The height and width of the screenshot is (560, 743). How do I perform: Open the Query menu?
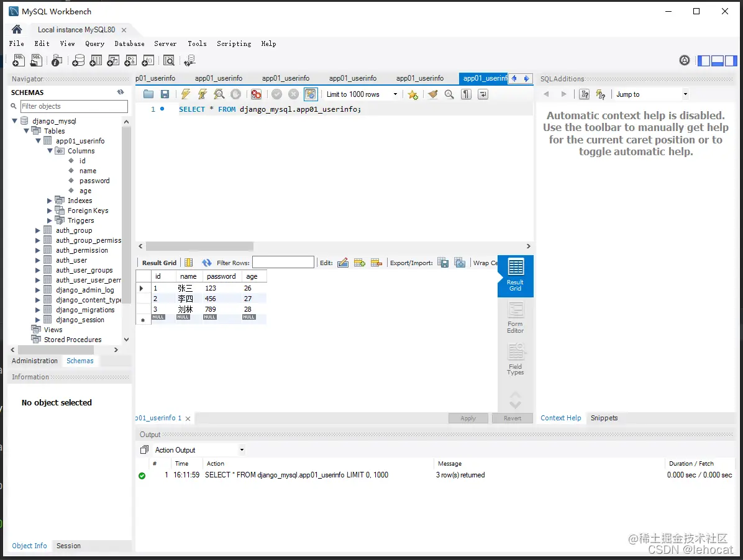(95, 43)
